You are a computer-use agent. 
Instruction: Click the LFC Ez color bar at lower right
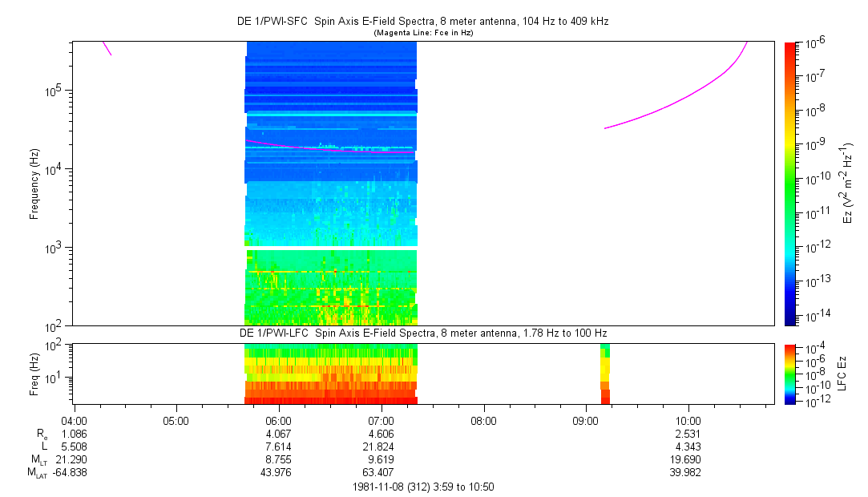(x=790, y=373)
